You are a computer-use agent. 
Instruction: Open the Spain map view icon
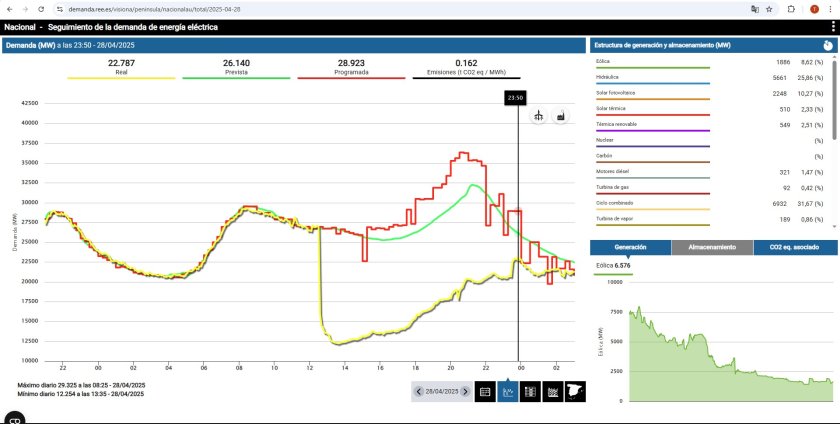pyautogui.click(x=575, y=392)
